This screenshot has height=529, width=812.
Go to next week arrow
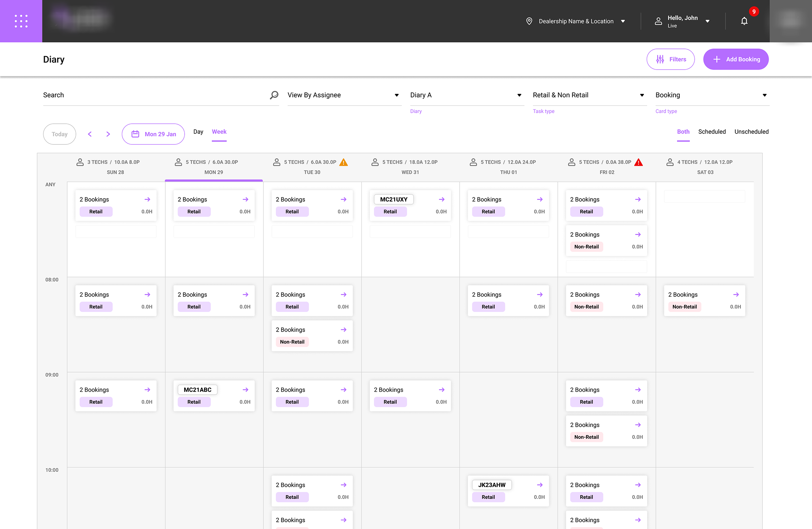point(108,134)
